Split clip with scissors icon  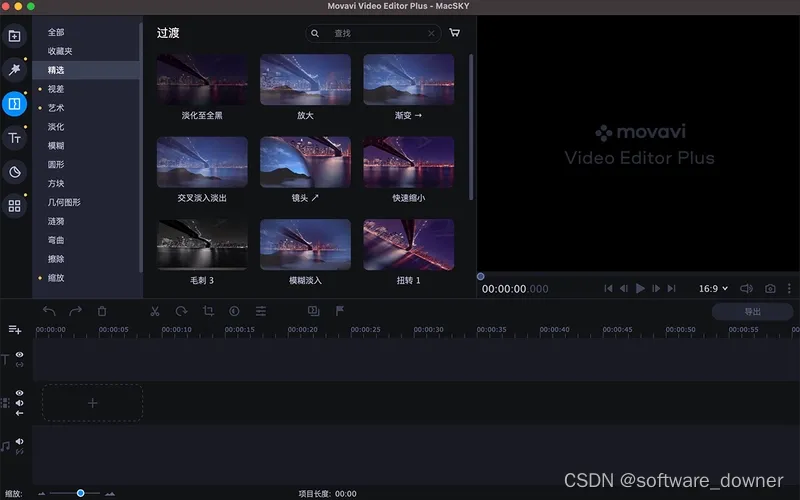155,311
